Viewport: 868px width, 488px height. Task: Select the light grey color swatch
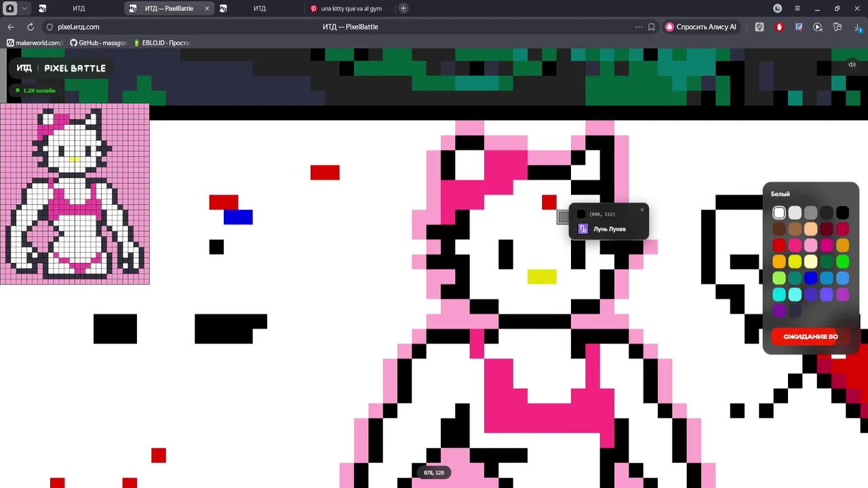pyautogui.click(x=795, y=213)
